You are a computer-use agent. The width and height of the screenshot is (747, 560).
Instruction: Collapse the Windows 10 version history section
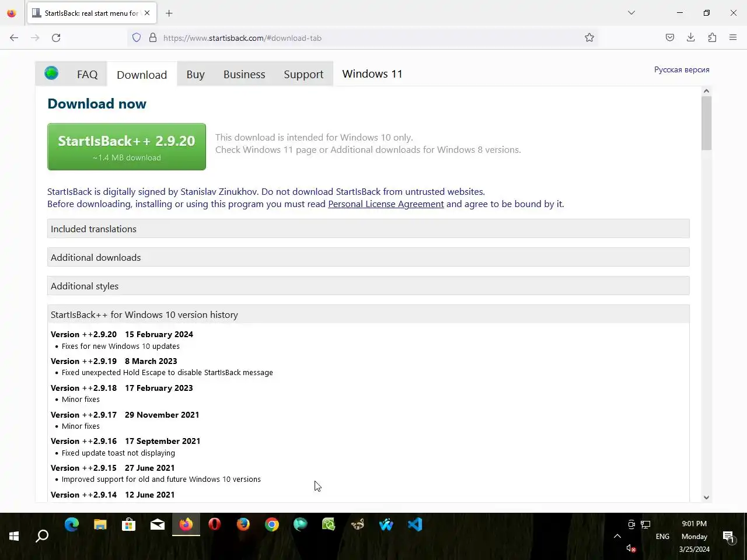pos(368,314)
